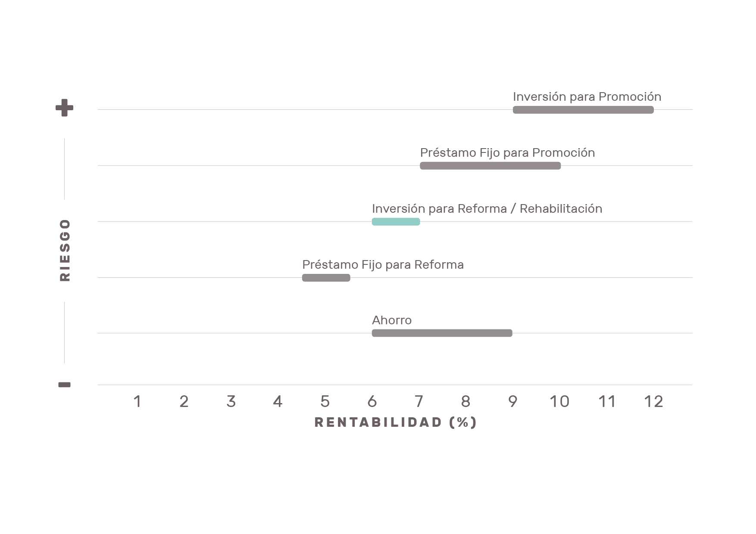Click the minus icon below RIESGO
The image size is (756, 534).
[64, 385]
